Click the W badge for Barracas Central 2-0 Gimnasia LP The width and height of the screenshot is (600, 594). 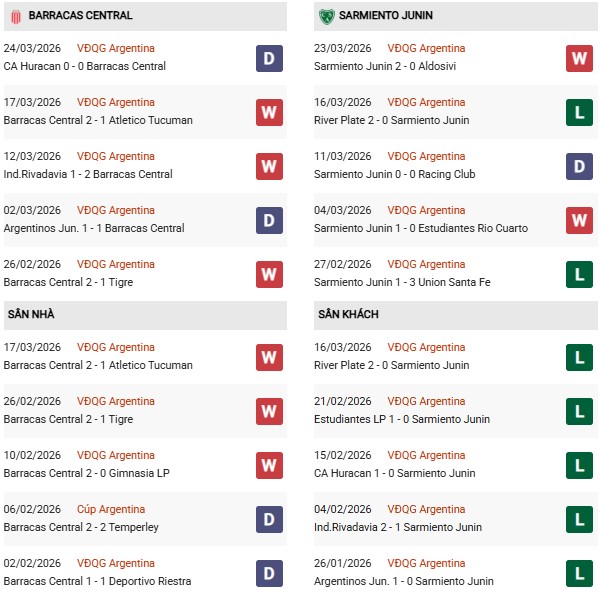(269, 465)
